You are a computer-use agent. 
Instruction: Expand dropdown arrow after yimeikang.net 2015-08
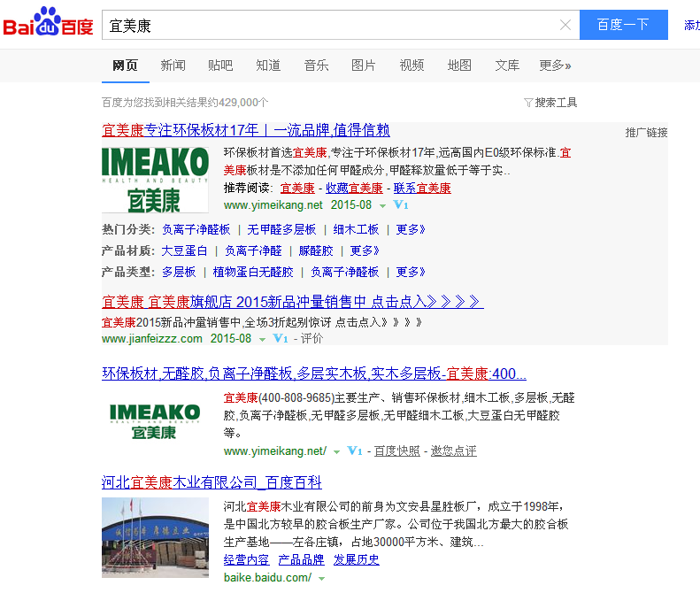point(382,206)
